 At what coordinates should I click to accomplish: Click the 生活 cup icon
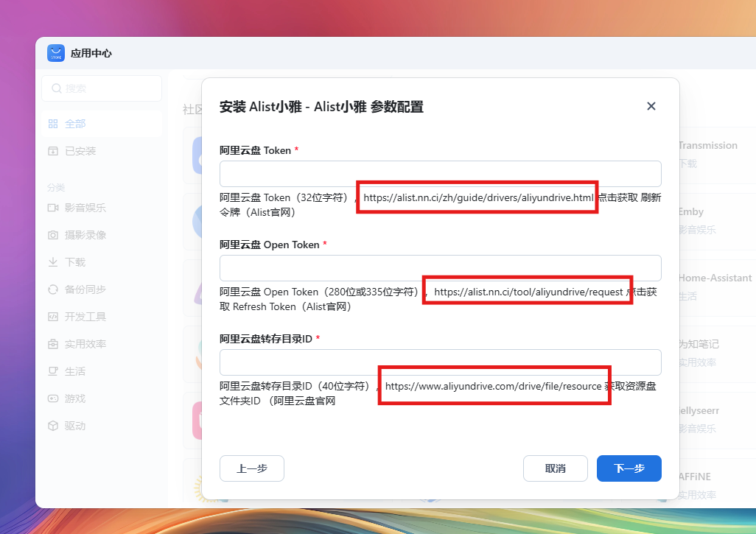(53, 371)
